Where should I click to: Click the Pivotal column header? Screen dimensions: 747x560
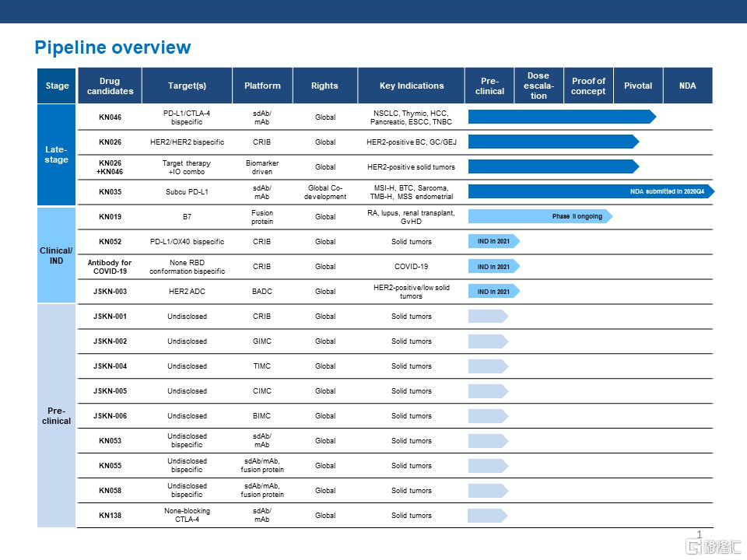(638, 86)
